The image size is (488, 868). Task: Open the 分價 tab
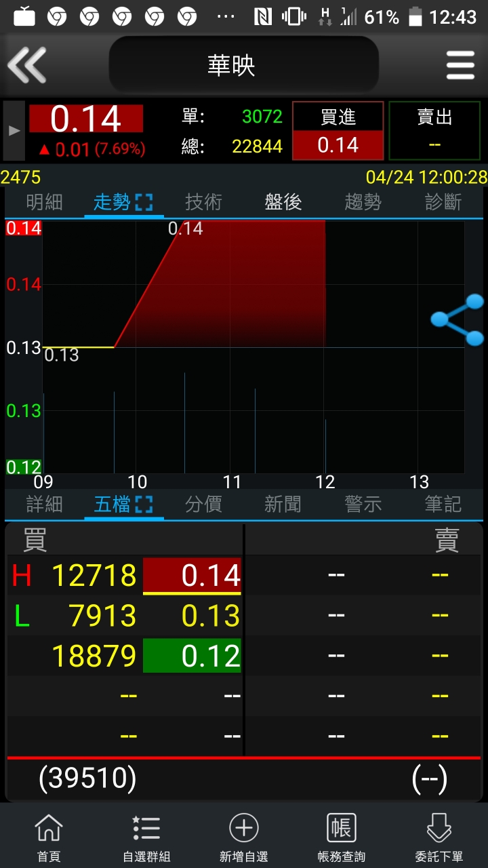(204, 505)
